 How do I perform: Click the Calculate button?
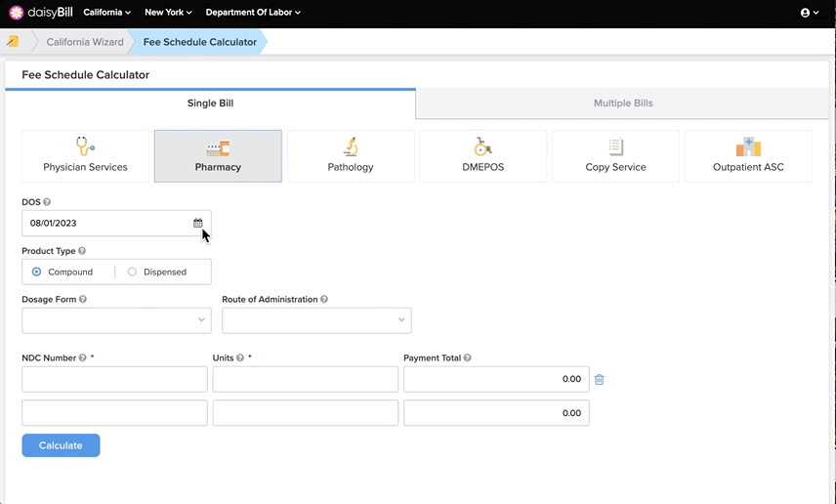pos(61,445)
